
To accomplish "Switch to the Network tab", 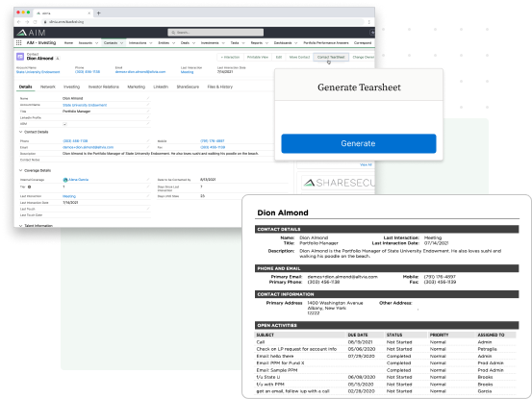I will 48,87.
